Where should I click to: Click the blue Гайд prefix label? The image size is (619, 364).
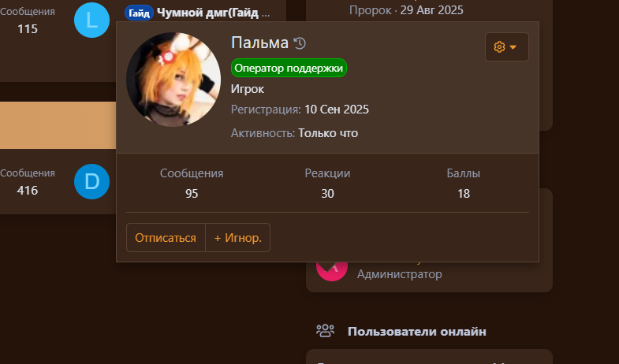pos(139,13)
